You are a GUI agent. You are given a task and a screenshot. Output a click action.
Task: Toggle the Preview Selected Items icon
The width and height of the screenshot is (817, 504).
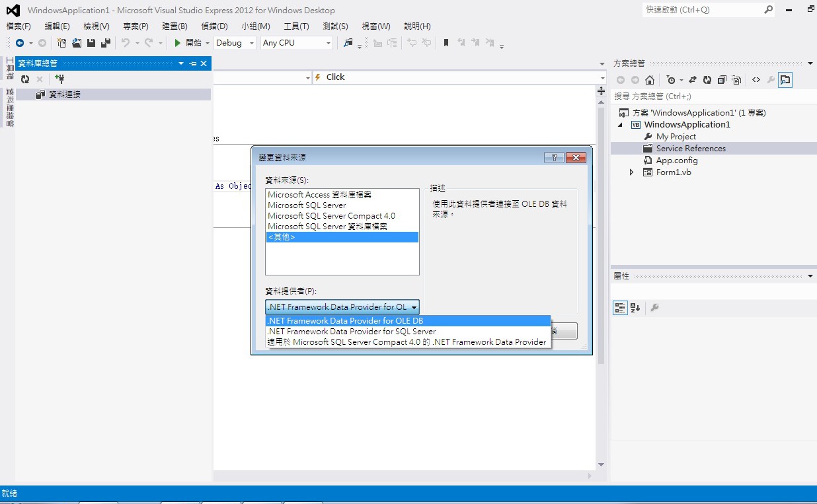[x=785, y=80]
